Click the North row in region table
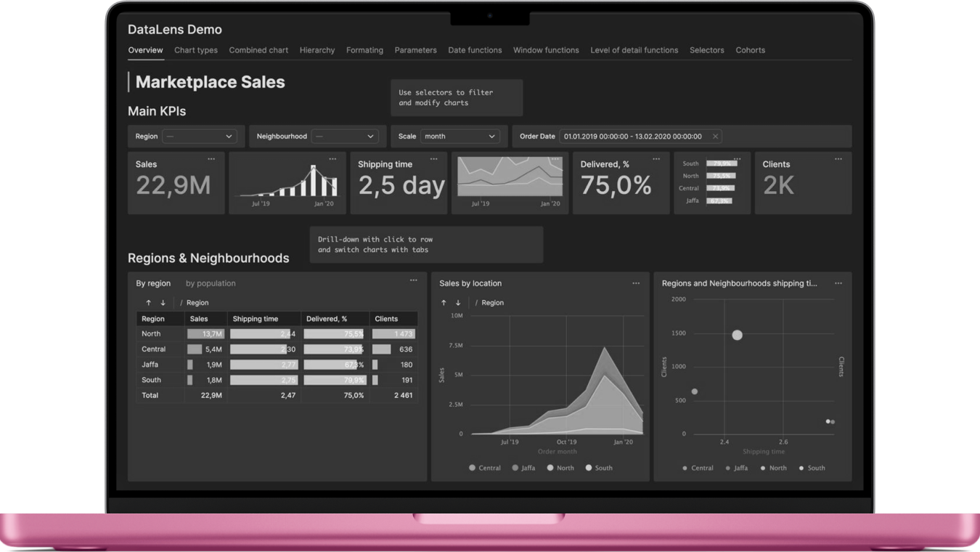This screenshot has width=980, height=552. (x=152, y=334)
